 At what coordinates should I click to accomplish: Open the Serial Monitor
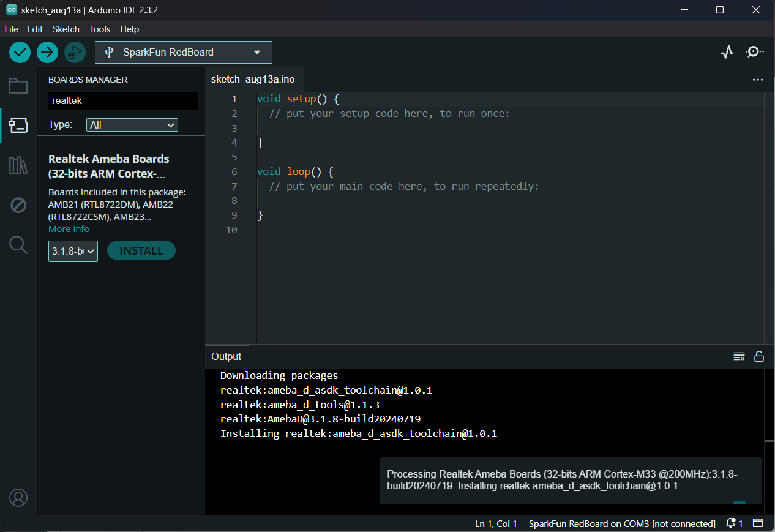point(754,52)
